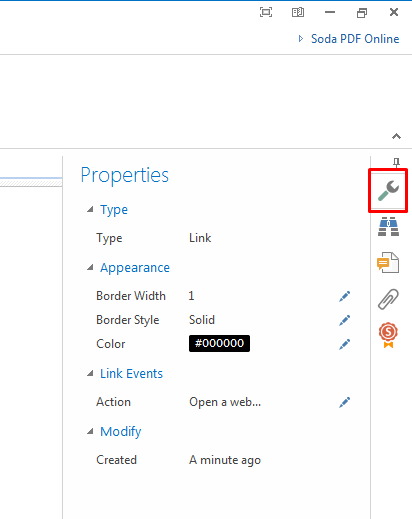Image resolution: width=412 pixels, height=519 pixels.
Task: Switch to full screen view mode
Action: [266, 12]
